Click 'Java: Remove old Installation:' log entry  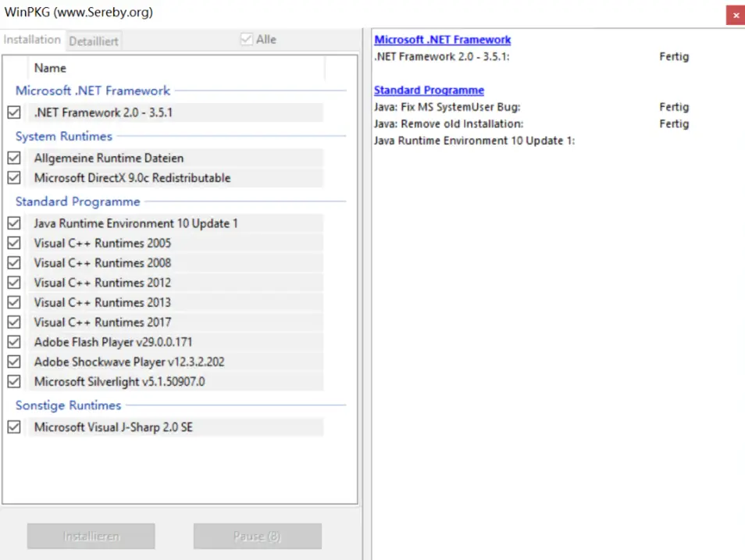448,124
